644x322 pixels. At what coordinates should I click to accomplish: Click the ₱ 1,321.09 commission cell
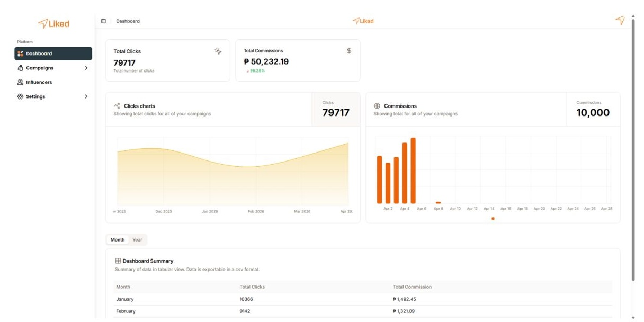pos(404,311)
